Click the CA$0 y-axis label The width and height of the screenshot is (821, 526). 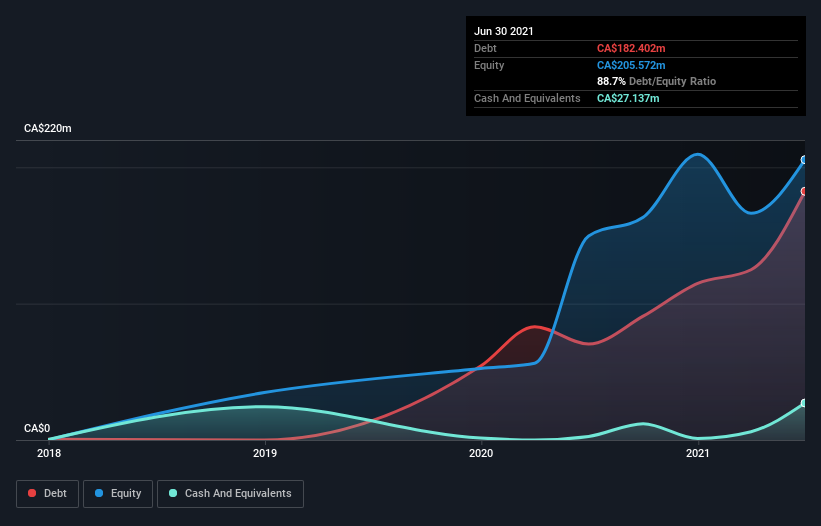pos(37,428)
